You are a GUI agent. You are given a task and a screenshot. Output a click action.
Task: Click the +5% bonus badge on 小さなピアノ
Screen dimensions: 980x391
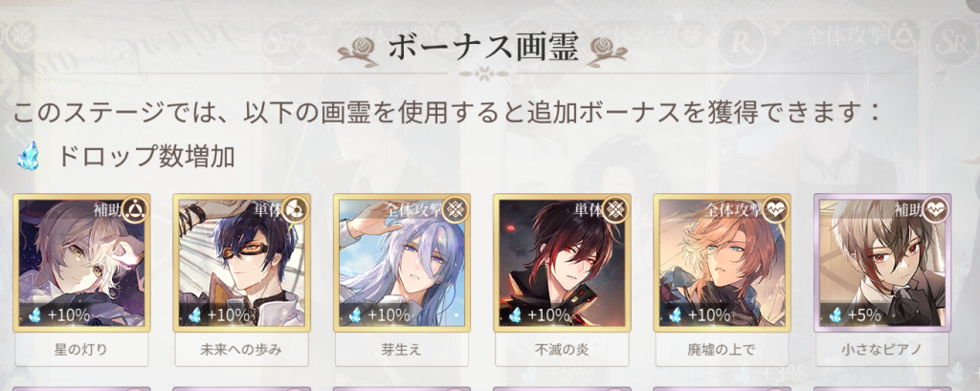pos(857,315)
